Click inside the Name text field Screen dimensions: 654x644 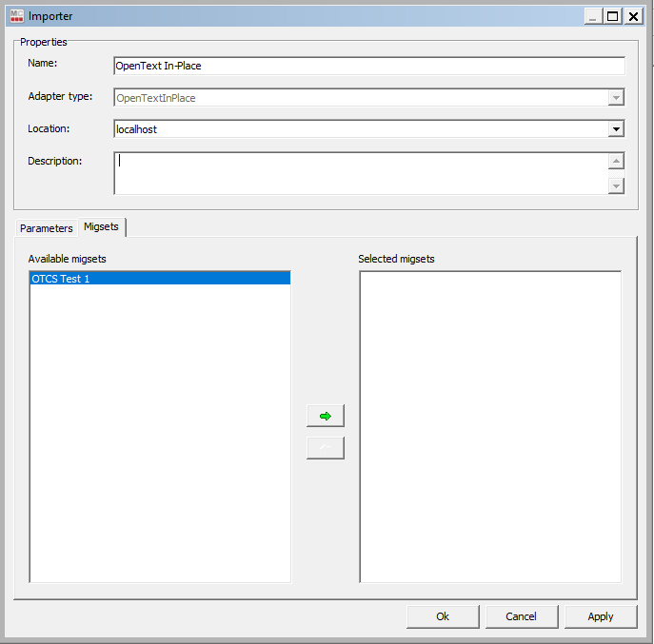point(368,66)
